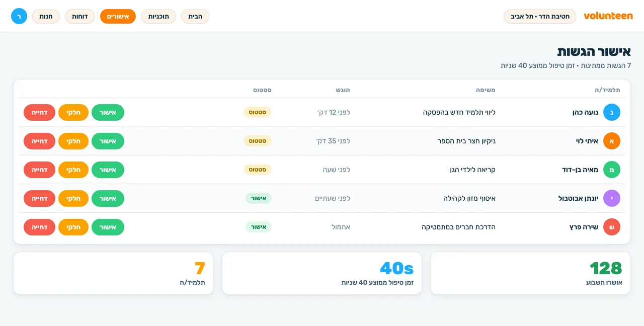Click avatar ש of שירה פרץ

(612, 227)
